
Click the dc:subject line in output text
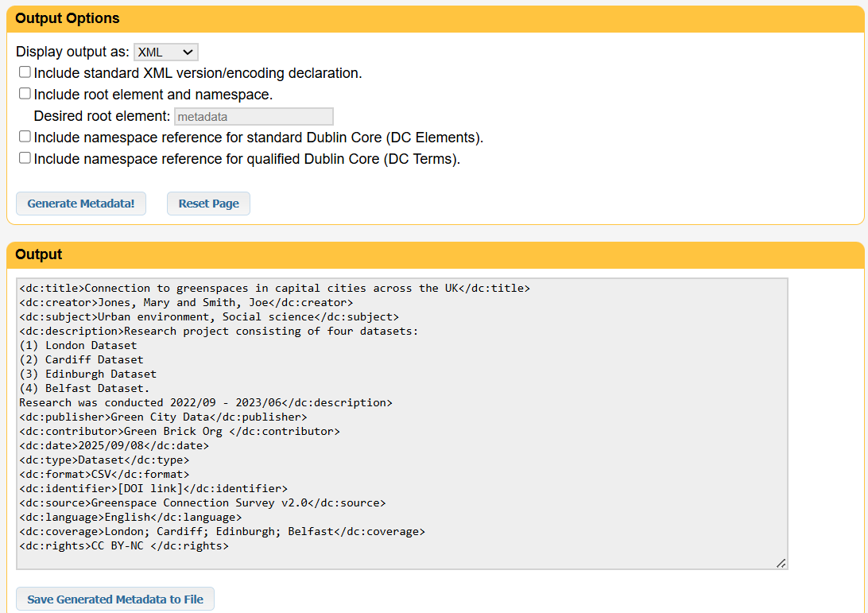point(209,317)
